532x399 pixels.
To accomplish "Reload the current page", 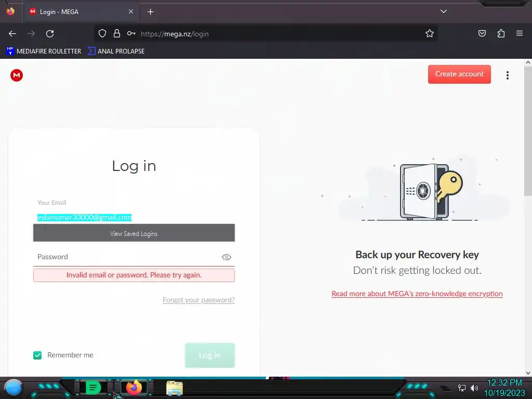I will pos(50,34).
